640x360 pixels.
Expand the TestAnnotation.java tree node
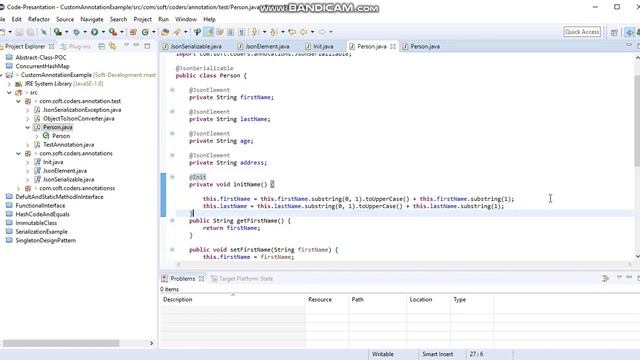(27, 145)
